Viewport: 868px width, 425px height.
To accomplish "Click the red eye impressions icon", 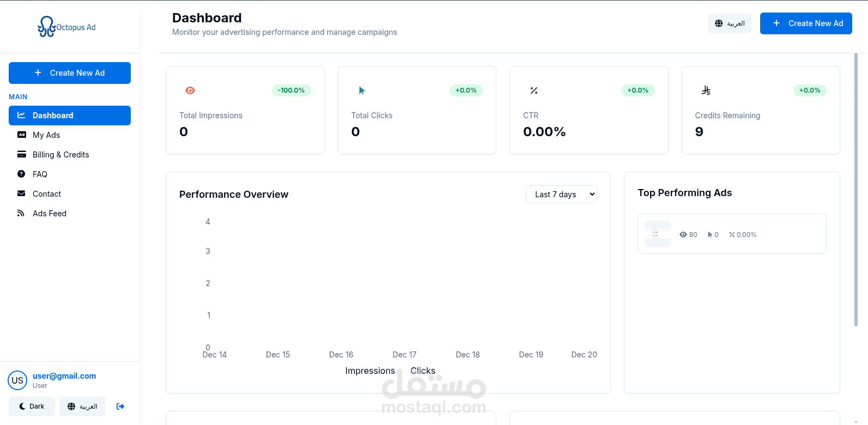I will click(x=190, y=90).
